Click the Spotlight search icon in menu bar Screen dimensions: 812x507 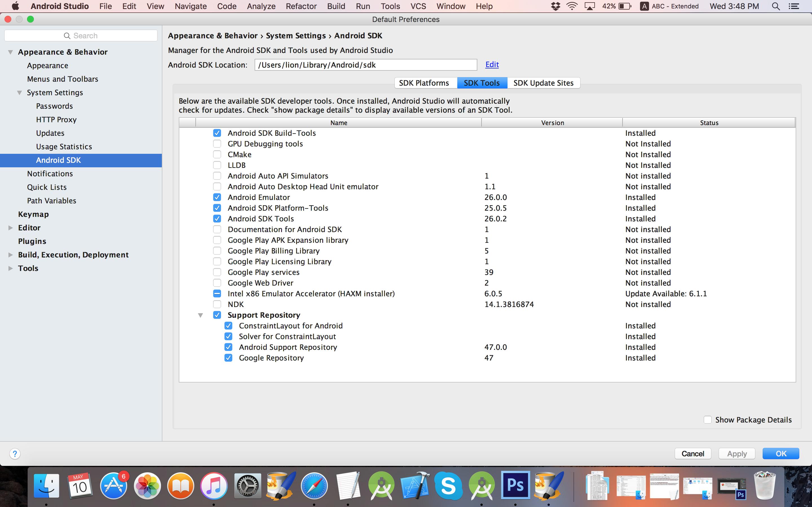[775, 6]
